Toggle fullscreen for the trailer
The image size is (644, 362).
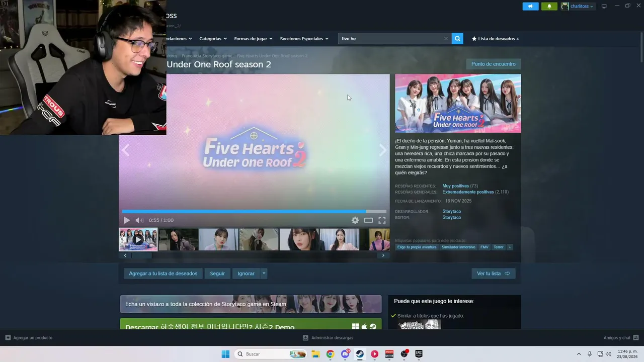(x=382, y=220)
